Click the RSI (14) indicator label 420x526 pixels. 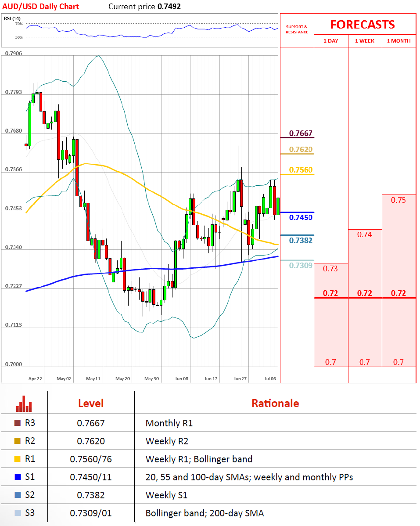click(x=12, y=18)
